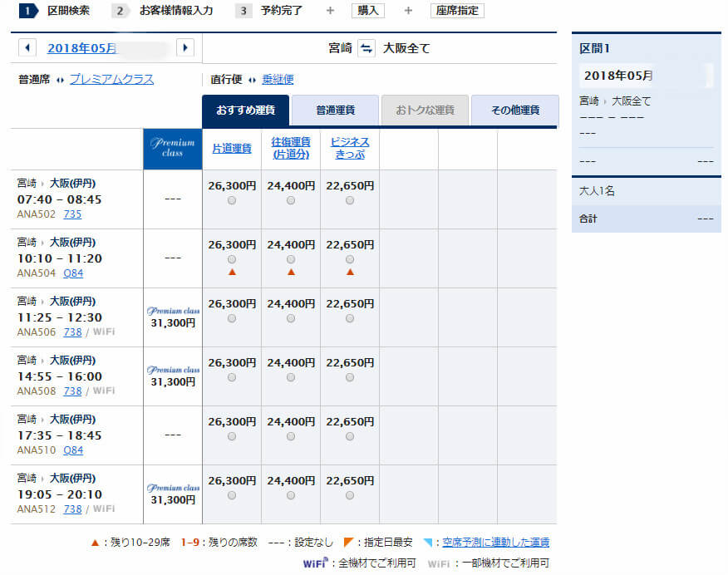Select 24,400円 round-trip fare for ANA506
The image size is (728, 575).
[291, 318]
